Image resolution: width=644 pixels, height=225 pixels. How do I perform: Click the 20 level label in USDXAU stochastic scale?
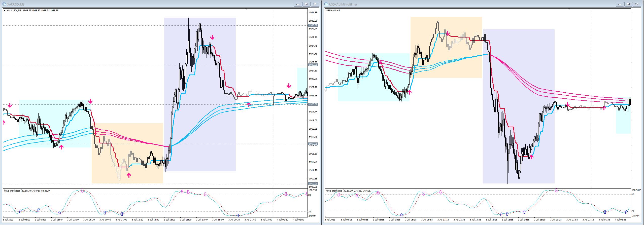click(x=633, y=211)
